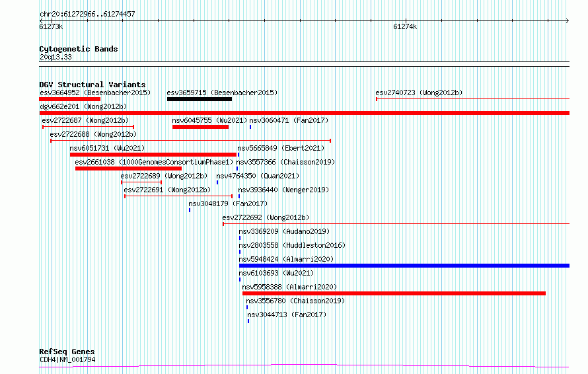
Task: Open the esv3659715 (Besenbacher2015) label
Action: pos(222,93)
